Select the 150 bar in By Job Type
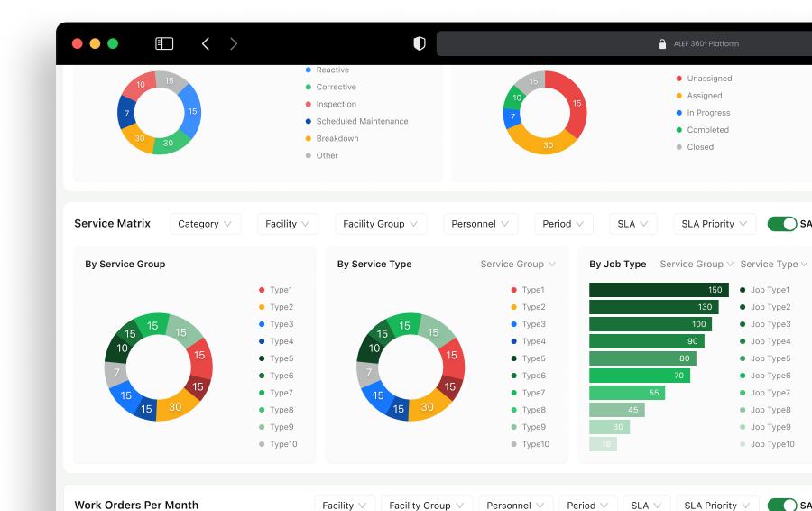Image resolution: width=812 pixels, height=511 pixels. pos(659,290)
